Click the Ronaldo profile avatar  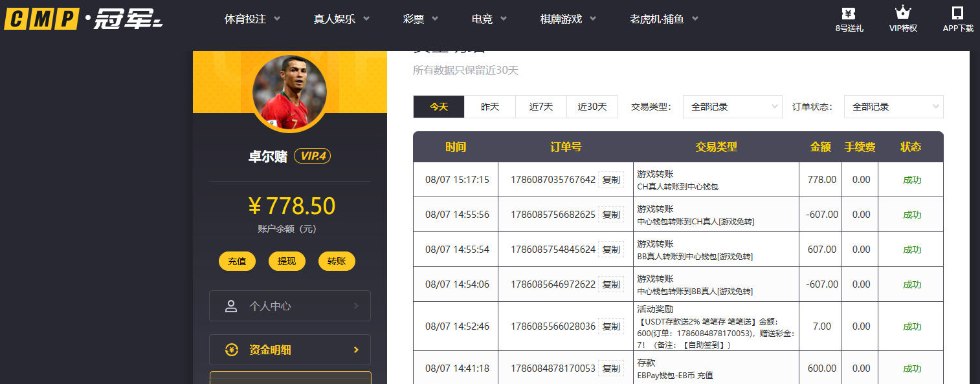[289, 92]
